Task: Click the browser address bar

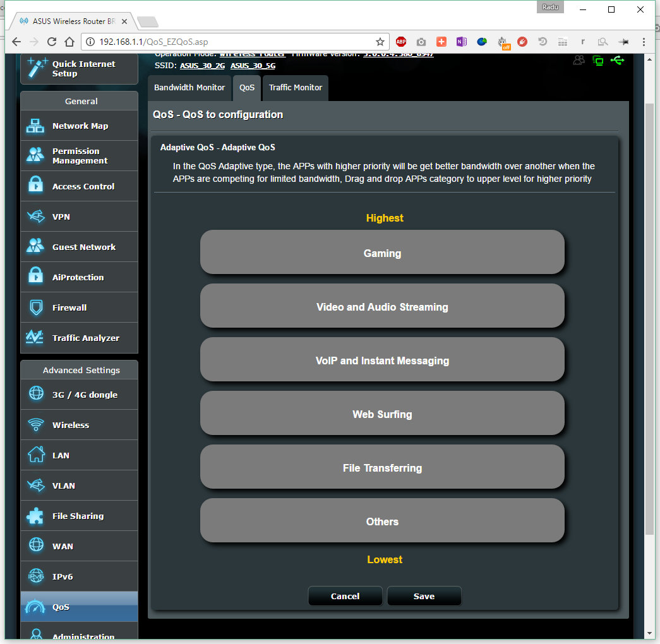Action: (x=234, y=42)
